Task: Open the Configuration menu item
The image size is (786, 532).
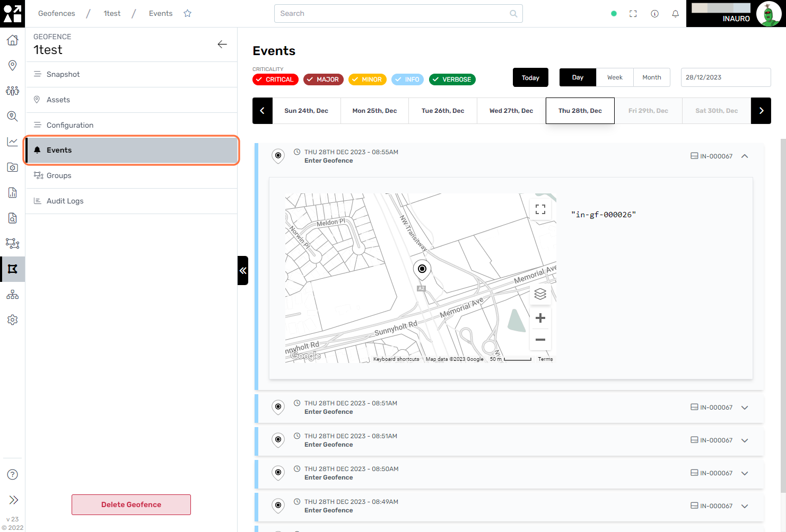Action: click(x=132, y=126)
